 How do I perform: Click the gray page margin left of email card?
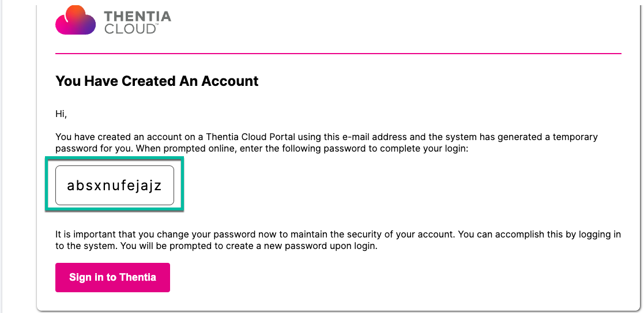pyautogui.click(x=18, y=156)
